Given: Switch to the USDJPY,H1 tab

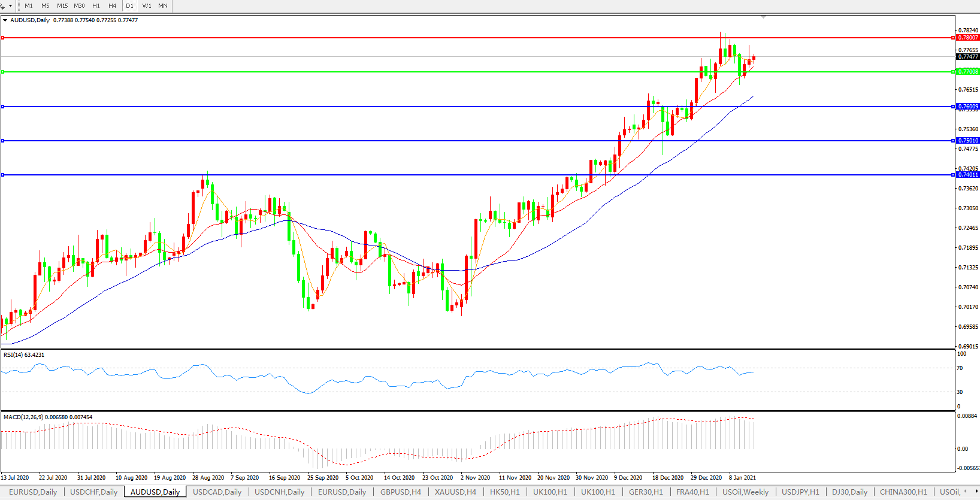Looking at the screenshot, I should coord(800,492).
